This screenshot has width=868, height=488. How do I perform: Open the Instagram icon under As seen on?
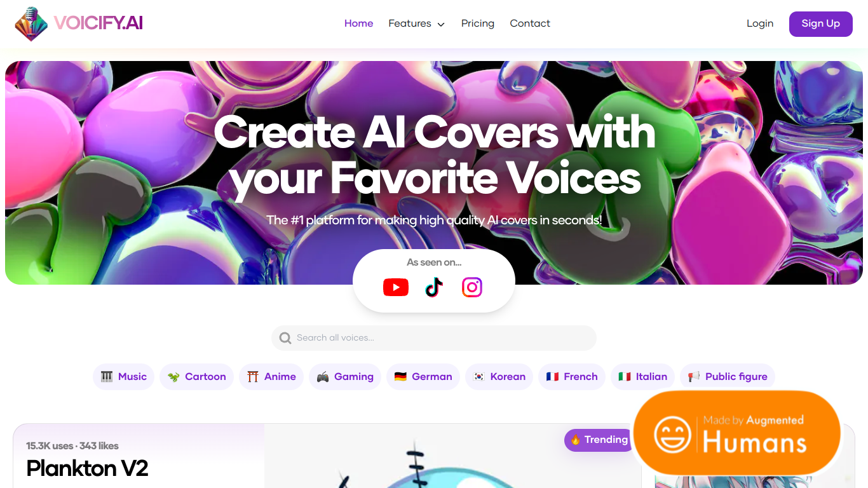point(472,287)
